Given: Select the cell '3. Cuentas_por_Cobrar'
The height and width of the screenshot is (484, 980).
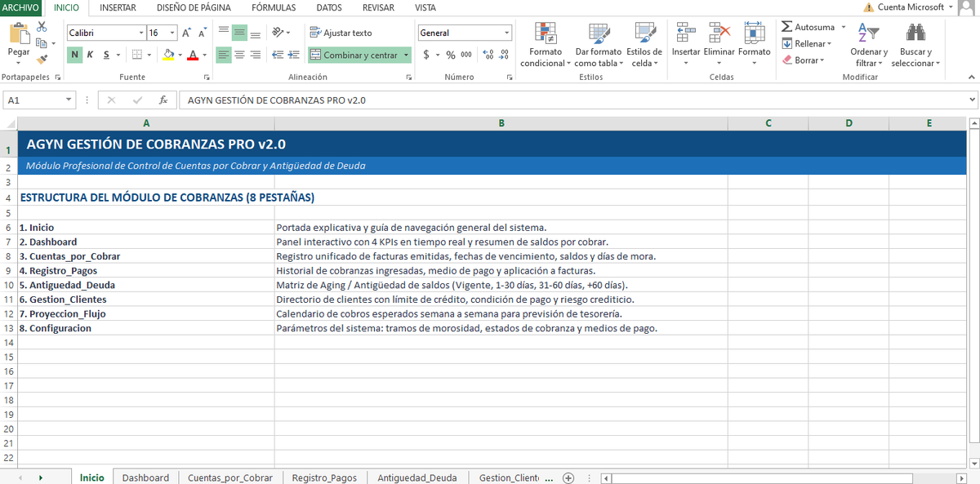Looking at the screenshot, I should tap(146, 256).
